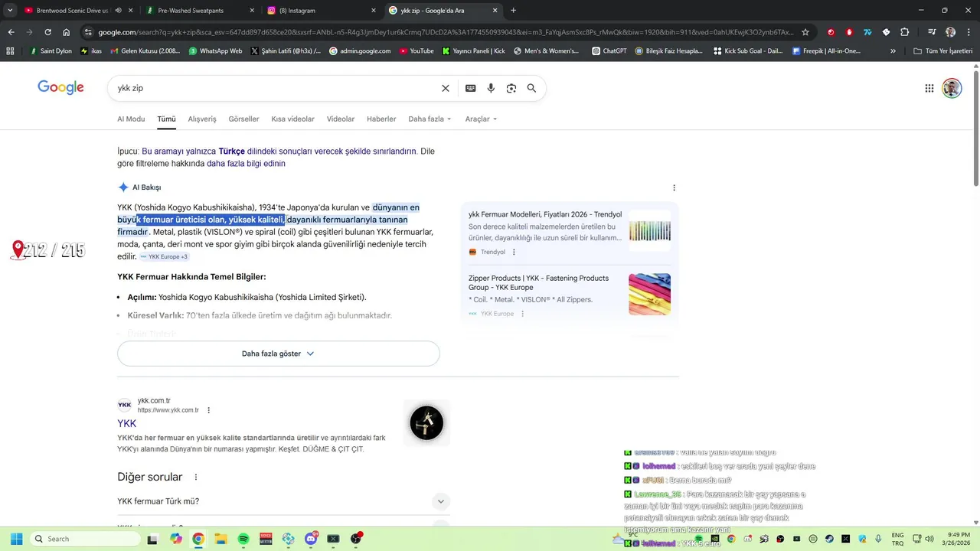Go to the Chrome home page button
Viewport: 980px width, 551px height.
(67, 32)
